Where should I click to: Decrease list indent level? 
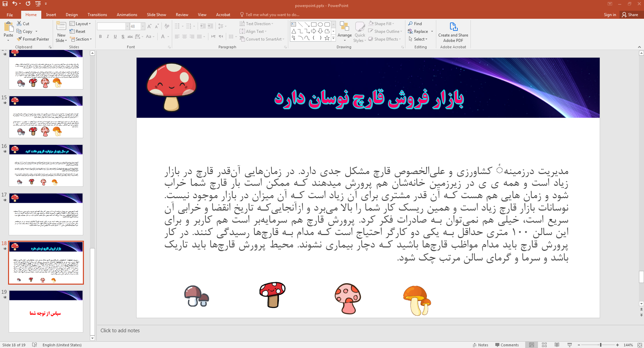pyautogui.click(x=203, y=26)
